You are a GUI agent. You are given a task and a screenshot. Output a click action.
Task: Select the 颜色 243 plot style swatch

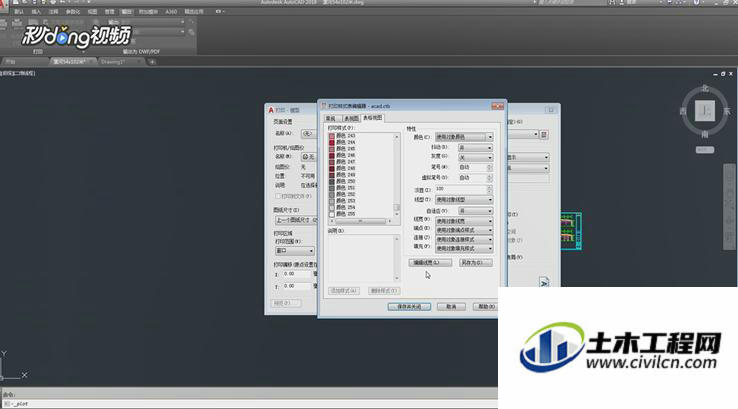332,136
